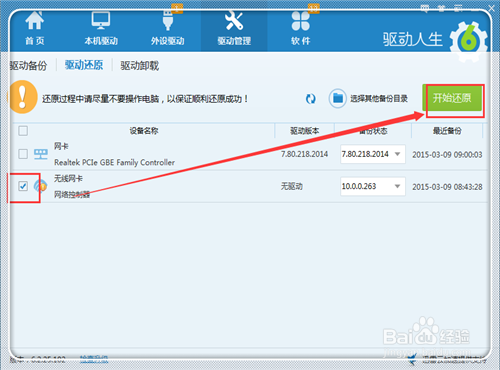Image resolution: width=500 pixels, height=370 pixels.
Task: Click the 驱动版本 column header
Action: [x=304, y=131]
